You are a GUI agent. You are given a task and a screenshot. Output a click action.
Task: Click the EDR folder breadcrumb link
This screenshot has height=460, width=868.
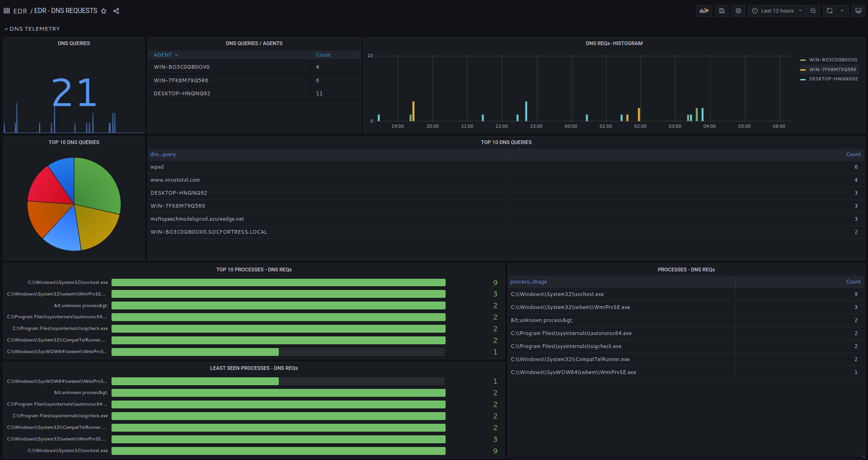[x=20, y=11]
